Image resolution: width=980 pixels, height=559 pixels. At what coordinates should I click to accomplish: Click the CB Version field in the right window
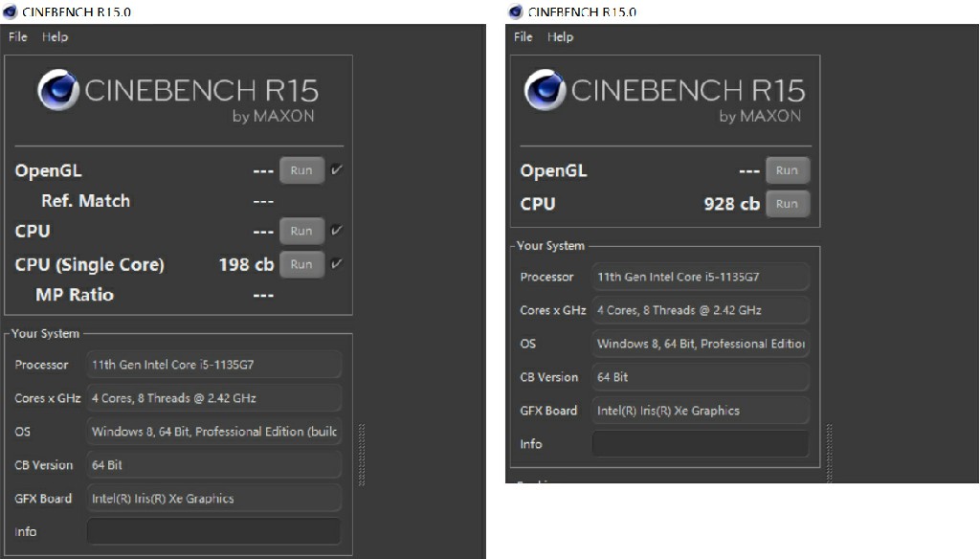[700, 377]
